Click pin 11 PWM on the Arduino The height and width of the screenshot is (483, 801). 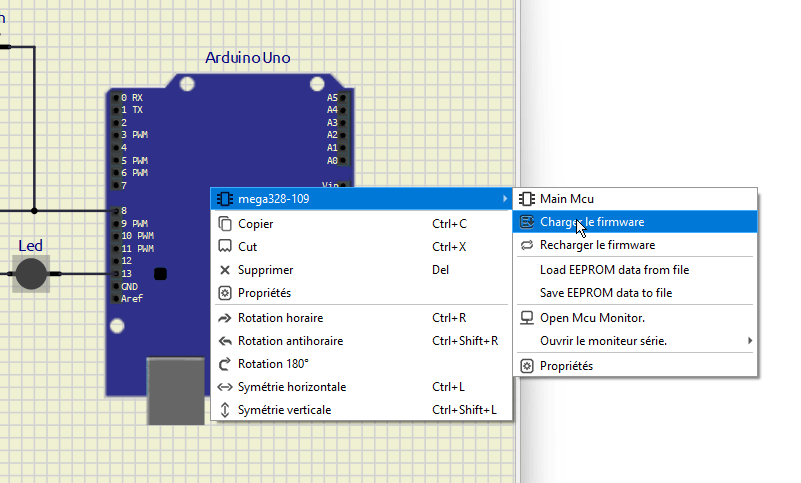[x=116, y=248]
